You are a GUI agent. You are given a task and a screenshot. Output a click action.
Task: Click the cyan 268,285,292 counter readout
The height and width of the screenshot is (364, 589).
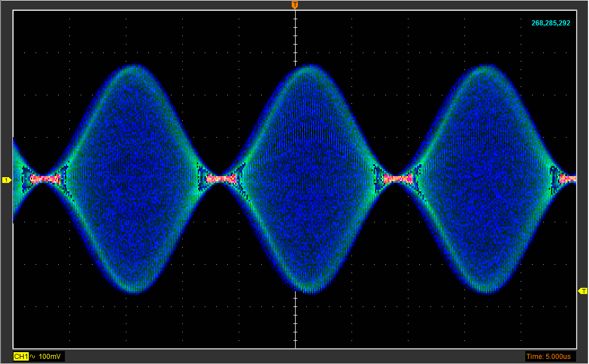pos(551,23)
